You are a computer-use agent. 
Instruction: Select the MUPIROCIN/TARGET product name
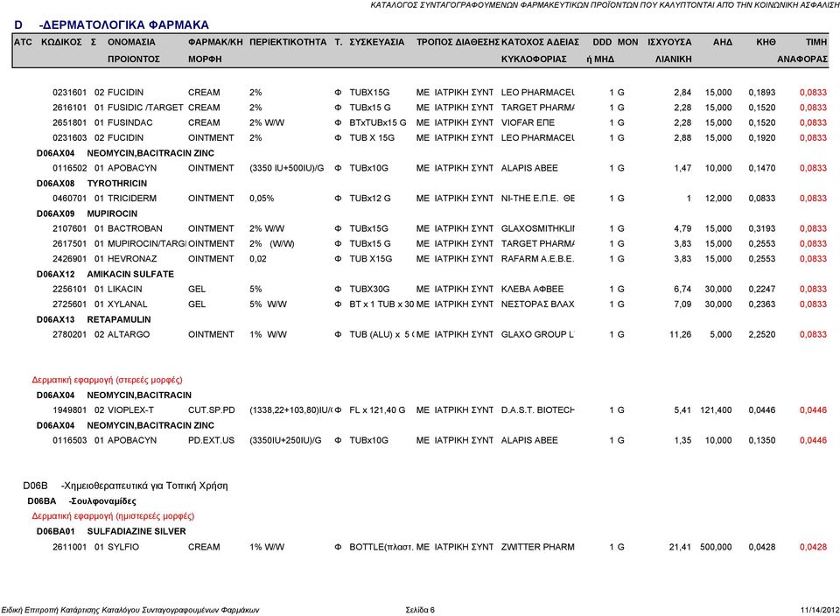pos(147,244)
